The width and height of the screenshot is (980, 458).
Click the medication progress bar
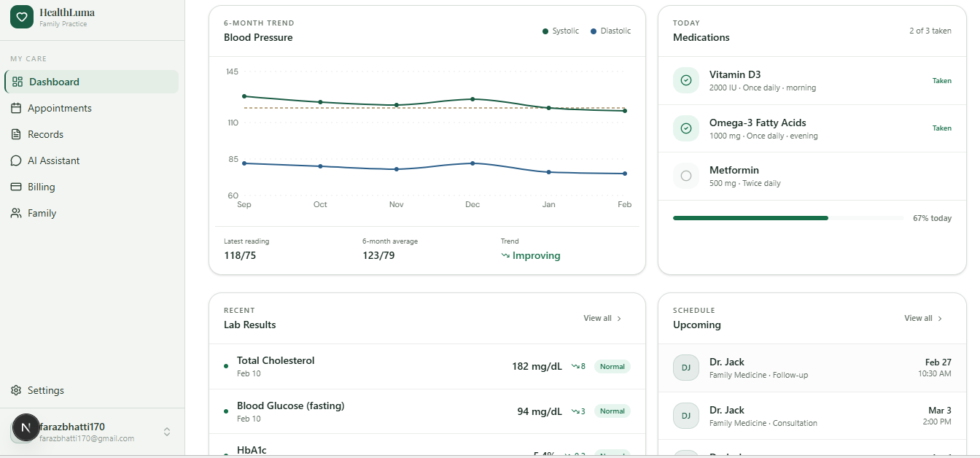[787, 218]
